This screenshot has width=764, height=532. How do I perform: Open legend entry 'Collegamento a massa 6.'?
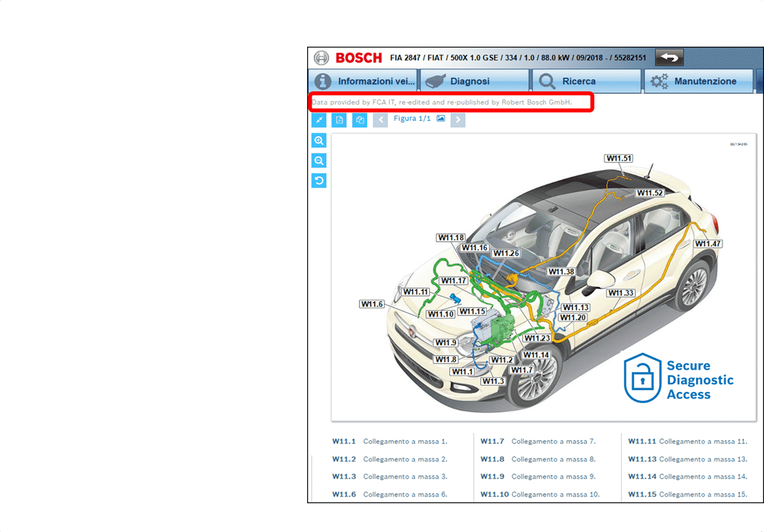coord(406,494)
